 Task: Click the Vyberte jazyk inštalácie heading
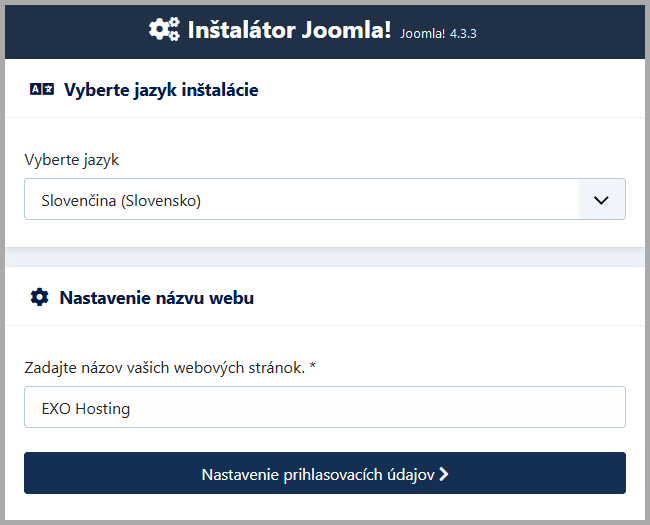coord(161,90)
